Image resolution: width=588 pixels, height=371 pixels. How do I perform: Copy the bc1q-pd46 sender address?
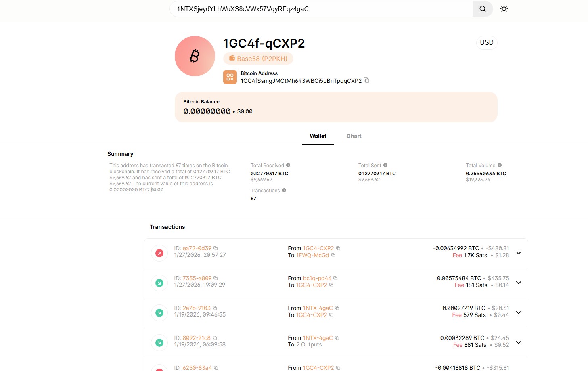click(x=335, y=278)
